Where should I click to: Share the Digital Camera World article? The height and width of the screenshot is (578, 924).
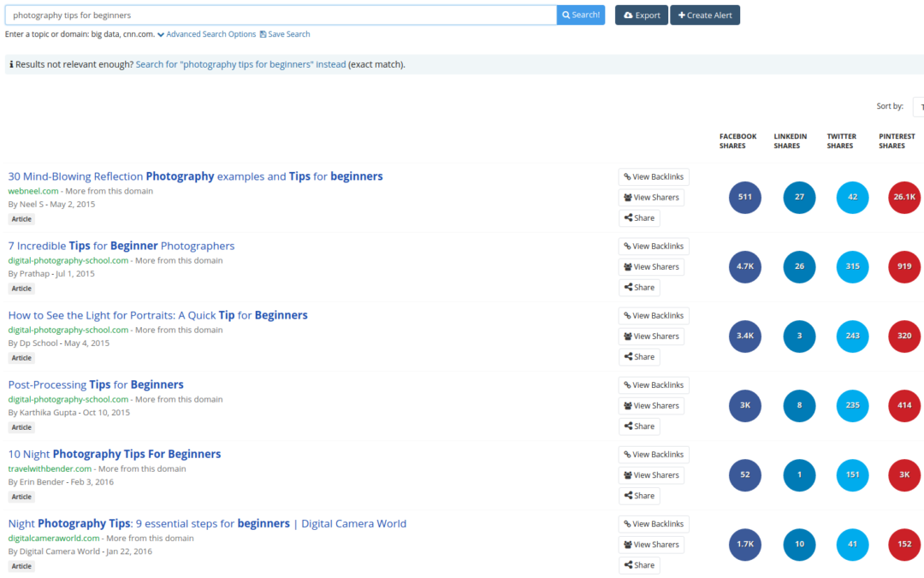pyautogui.click(x=639, y=565)
